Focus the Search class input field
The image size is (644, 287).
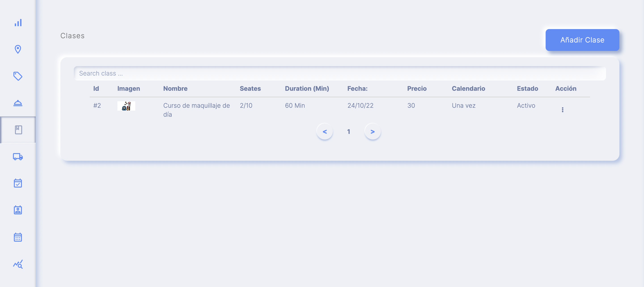[x=340, y=73]
